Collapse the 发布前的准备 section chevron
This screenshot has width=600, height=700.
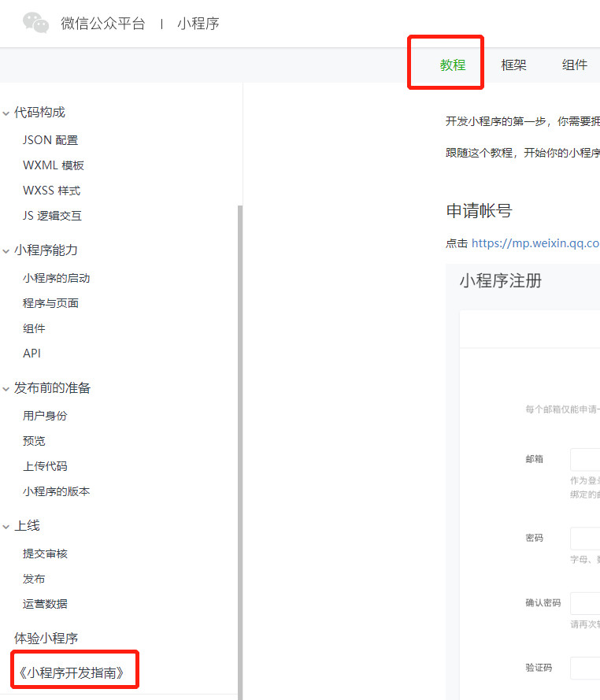tap(6, 389)
